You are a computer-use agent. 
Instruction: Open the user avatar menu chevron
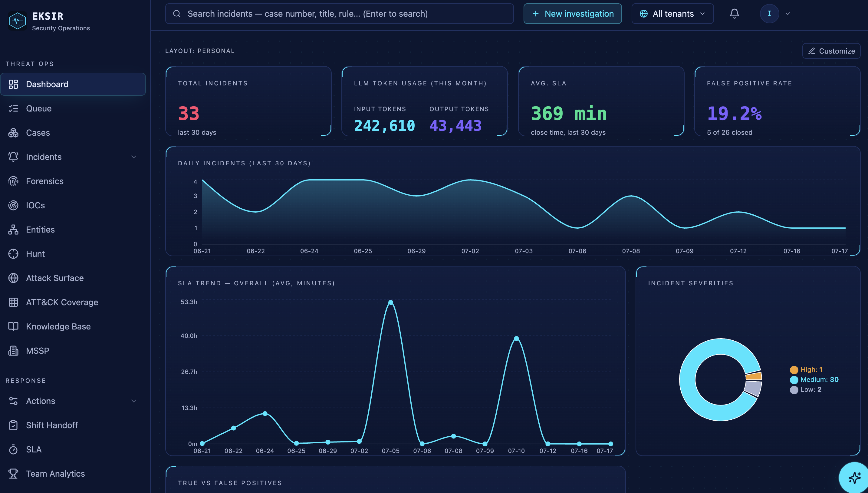787,14
